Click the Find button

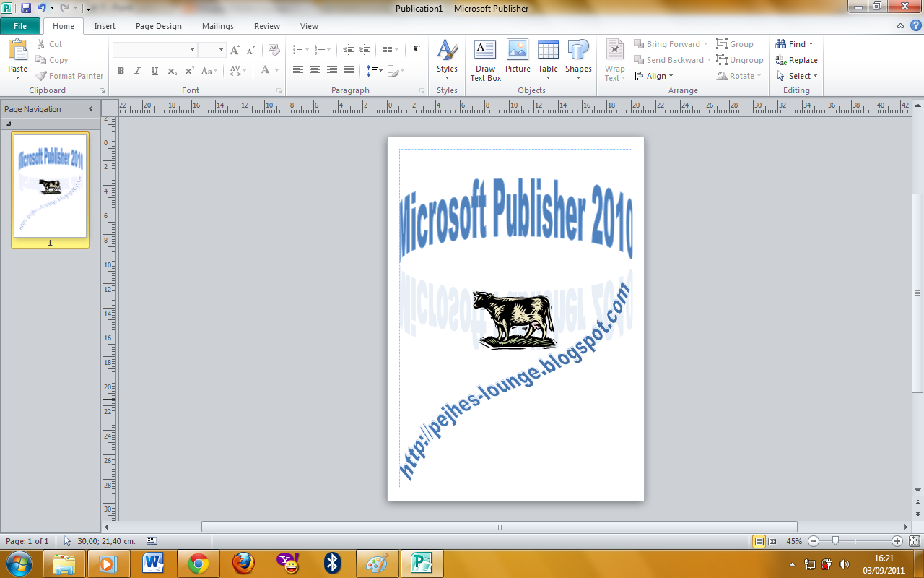(x=794, y=44)
